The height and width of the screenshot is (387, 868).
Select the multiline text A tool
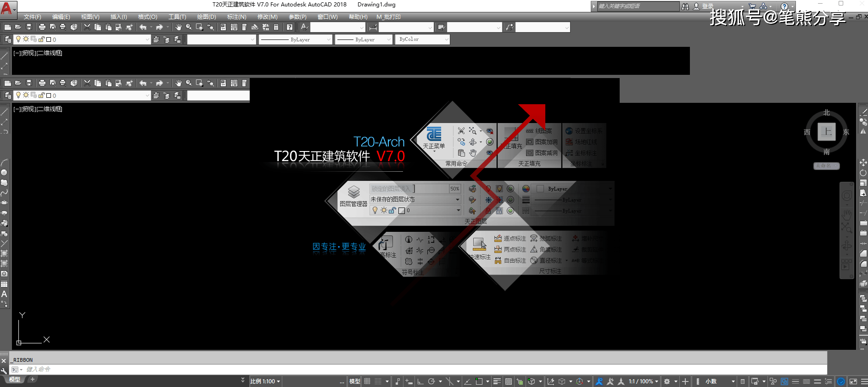click(4, 294)
